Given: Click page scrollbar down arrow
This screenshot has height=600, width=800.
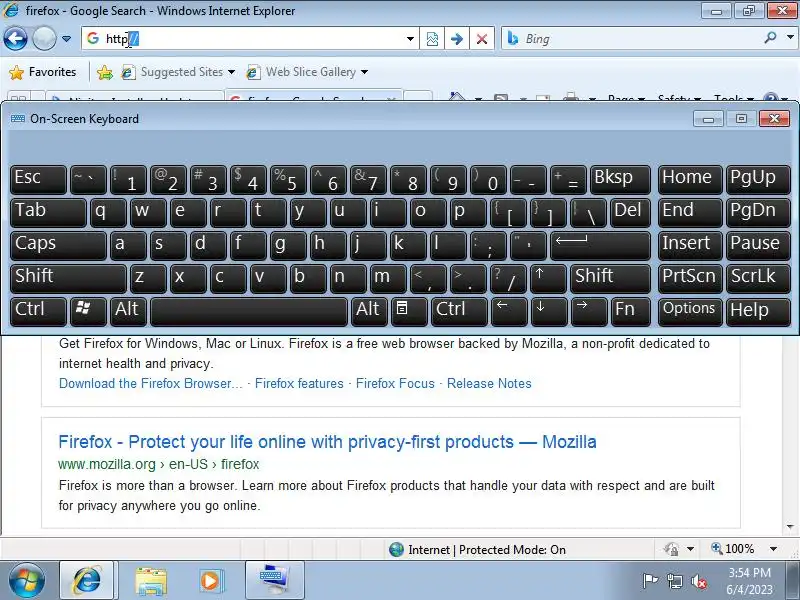Looking at the screenshot, I should pos(790,527).
